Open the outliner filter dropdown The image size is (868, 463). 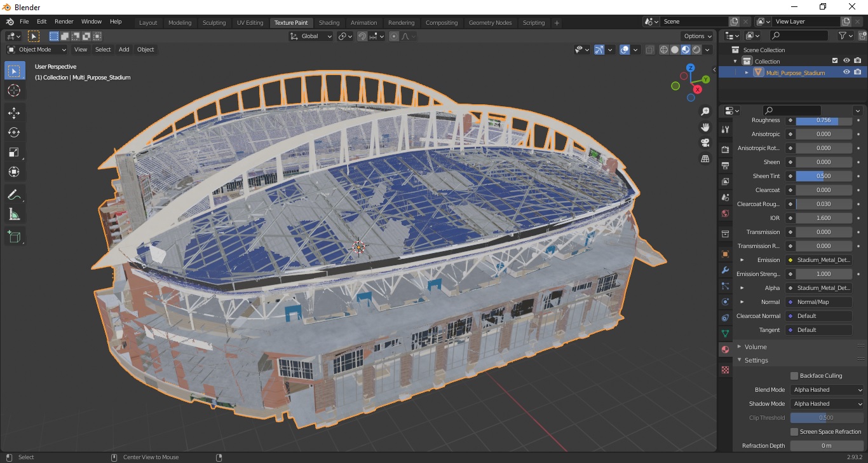(x=845, y=36)
